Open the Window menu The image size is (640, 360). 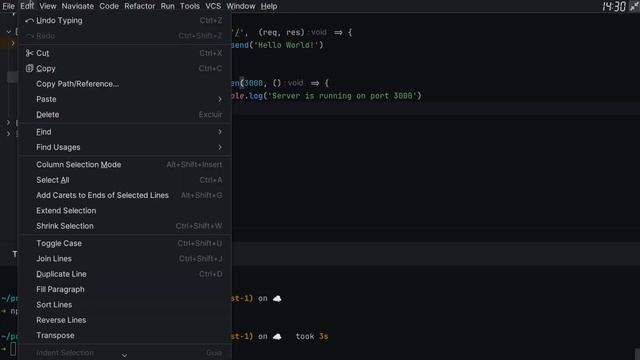[x=240, y=6]
